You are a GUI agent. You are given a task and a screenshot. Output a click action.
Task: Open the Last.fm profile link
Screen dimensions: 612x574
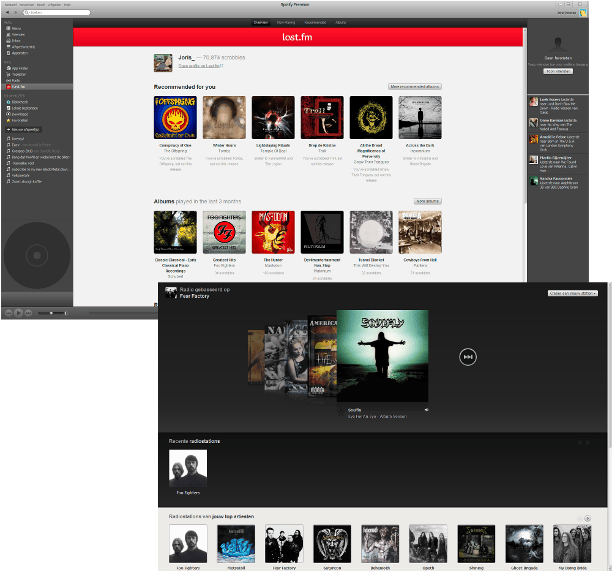tap(201, 66)
